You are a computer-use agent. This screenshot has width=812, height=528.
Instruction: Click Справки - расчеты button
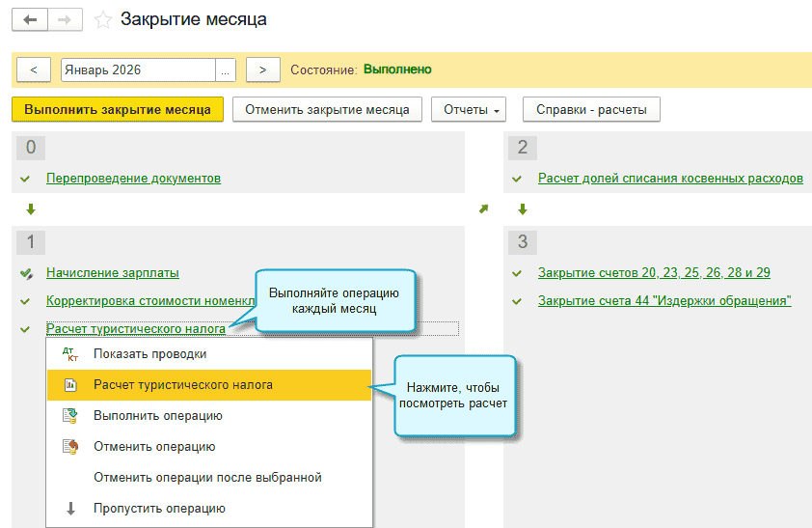tap(591, 110)
